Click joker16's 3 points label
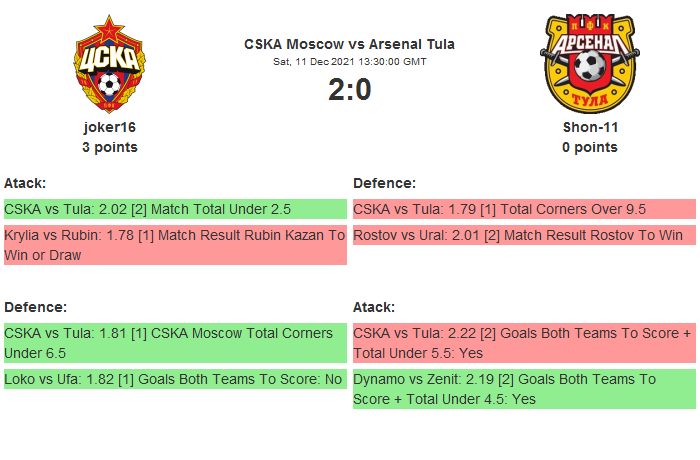This screenshot has height=460, width=700. point(110,147)
